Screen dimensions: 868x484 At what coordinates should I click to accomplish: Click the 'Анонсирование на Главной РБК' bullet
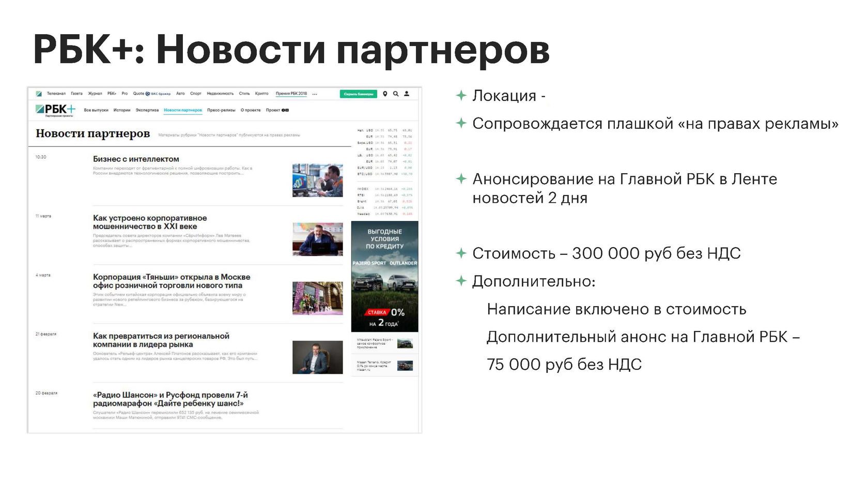[x=625, y=188]
